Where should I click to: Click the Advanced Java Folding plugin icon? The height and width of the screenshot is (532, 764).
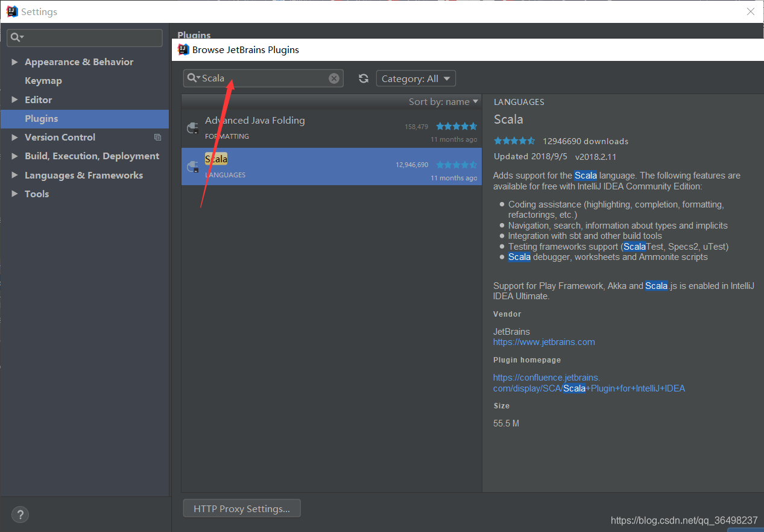pos(192,128)
